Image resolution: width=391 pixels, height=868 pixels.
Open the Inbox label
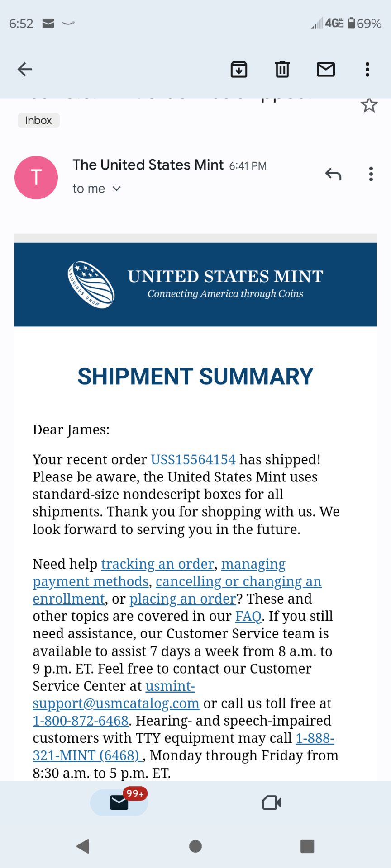coord(38,120)
